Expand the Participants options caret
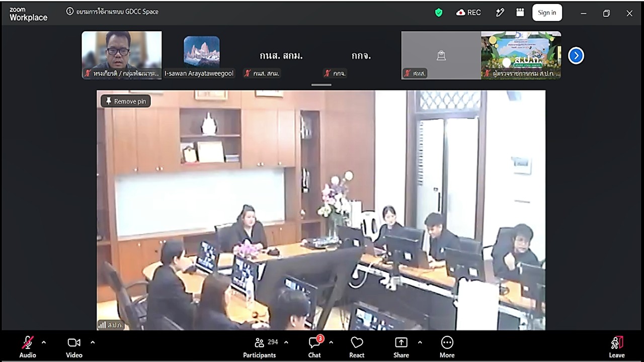This screenshot has height=362, width=644. click(x=286, y=342)
